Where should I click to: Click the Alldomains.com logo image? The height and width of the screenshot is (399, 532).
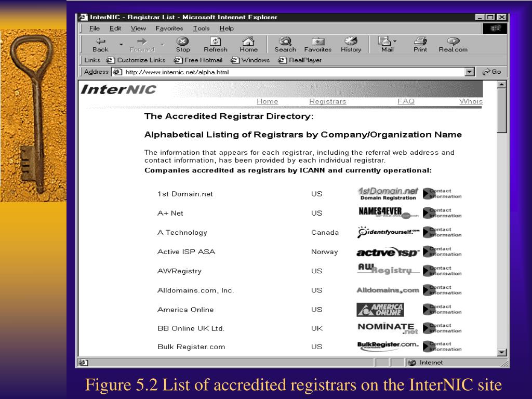coord(388,290)
